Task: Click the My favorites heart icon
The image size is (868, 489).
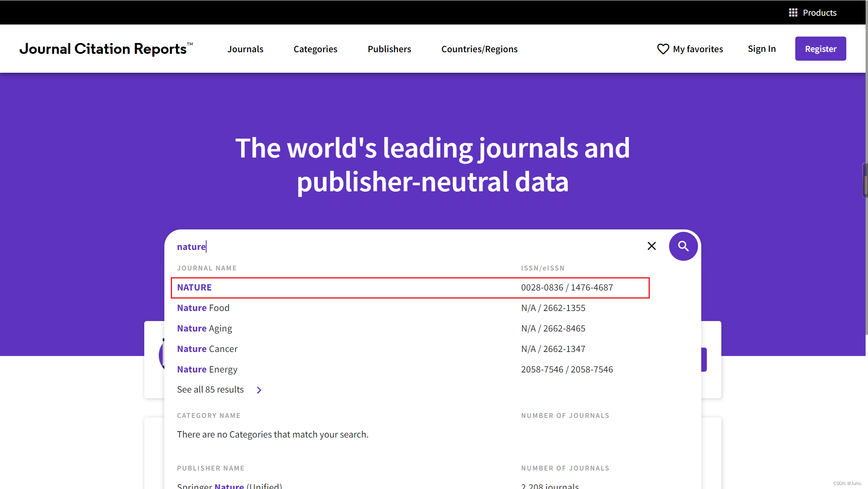Action: (663, 49)
